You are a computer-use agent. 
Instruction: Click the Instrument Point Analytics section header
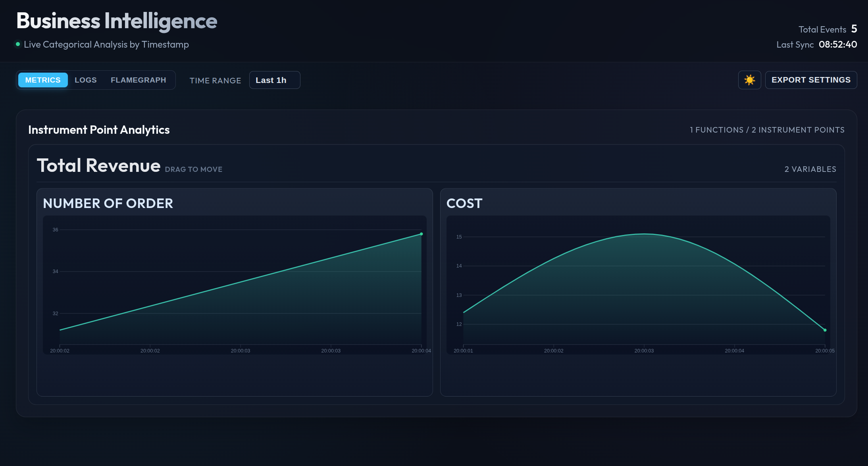[x=99, y=129]
